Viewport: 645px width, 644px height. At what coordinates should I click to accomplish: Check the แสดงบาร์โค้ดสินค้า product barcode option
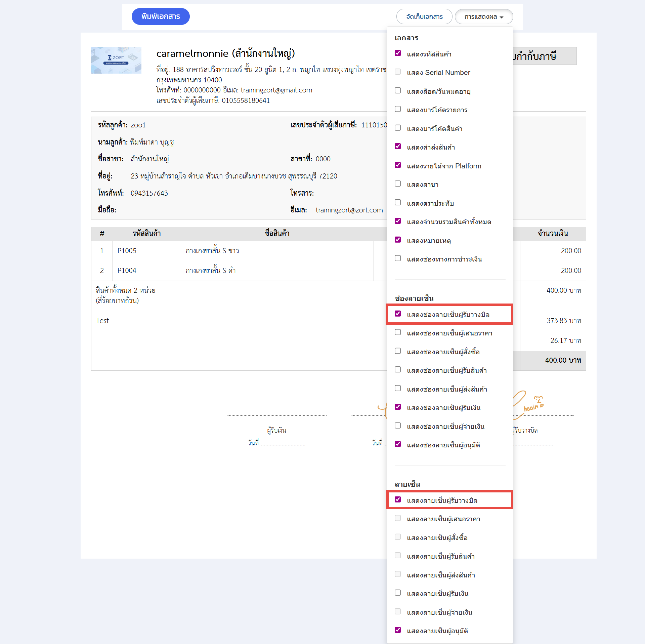(x=398, y=128)
